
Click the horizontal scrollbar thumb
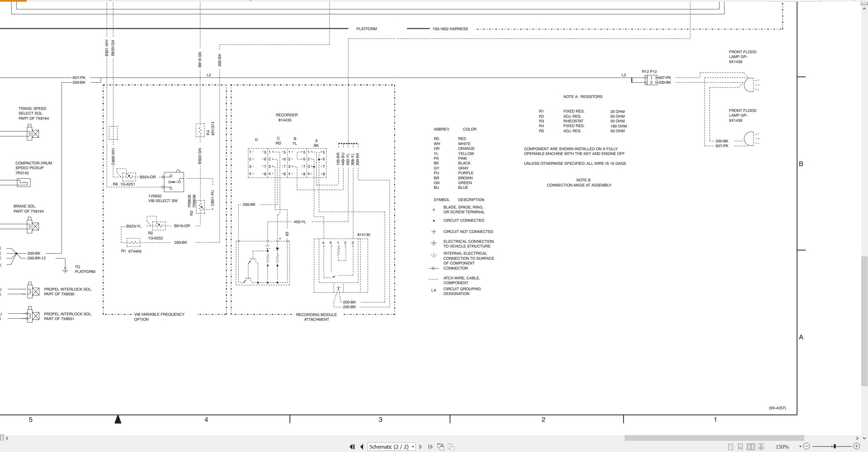point(714,438)
